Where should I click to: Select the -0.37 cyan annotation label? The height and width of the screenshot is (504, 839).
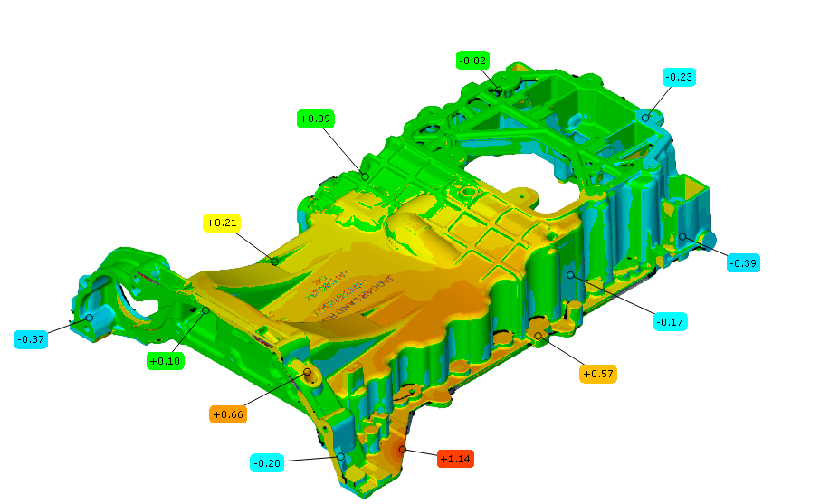click(31, 339)
